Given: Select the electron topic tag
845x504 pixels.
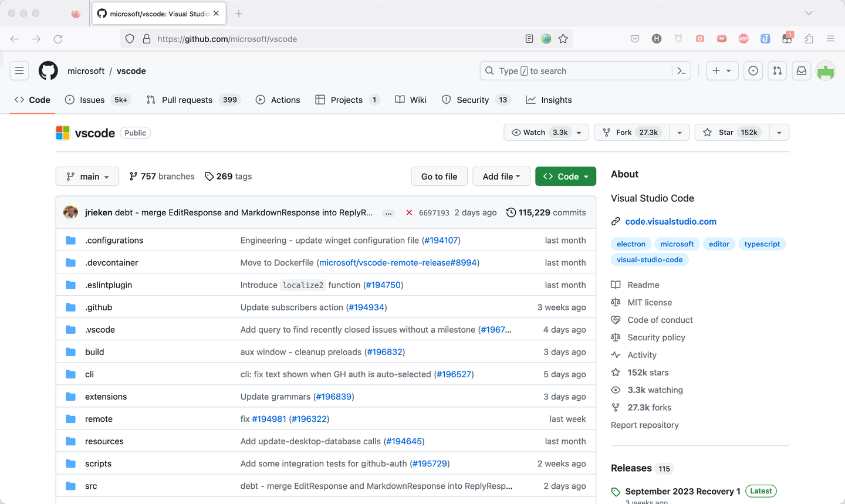Looking at the screenshot, I should (631, 244).
